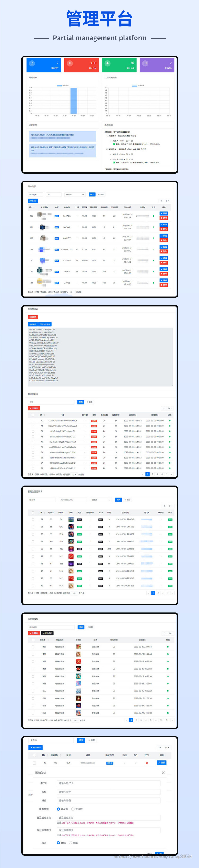Screen dimensions: 199x868
Task: Click the chat icon on purple orders card
Action: coord(145,63)
